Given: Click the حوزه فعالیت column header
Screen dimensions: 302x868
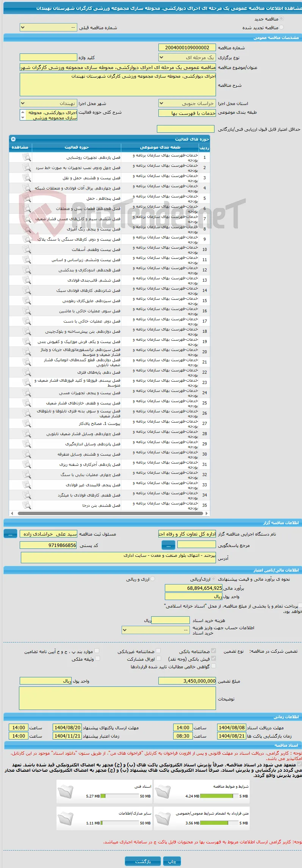Looking at the screenshot, I should pyautogui.click(x=77, y=147).
